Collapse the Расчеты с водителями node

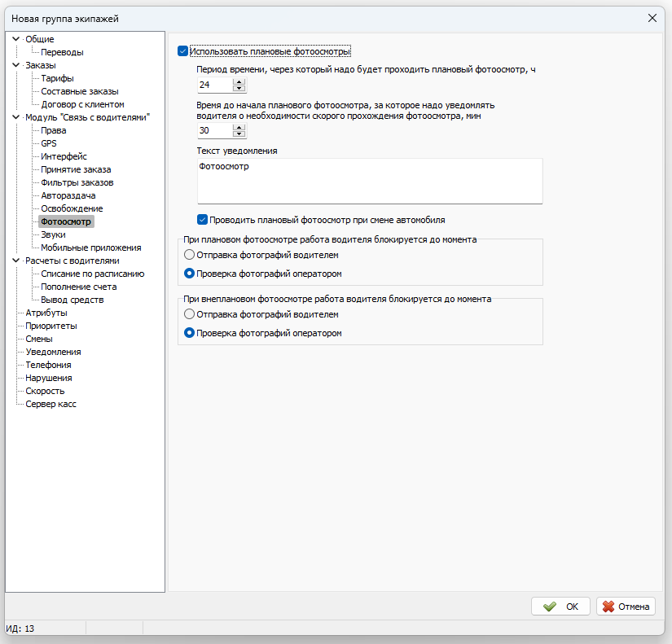click(15, 261)
